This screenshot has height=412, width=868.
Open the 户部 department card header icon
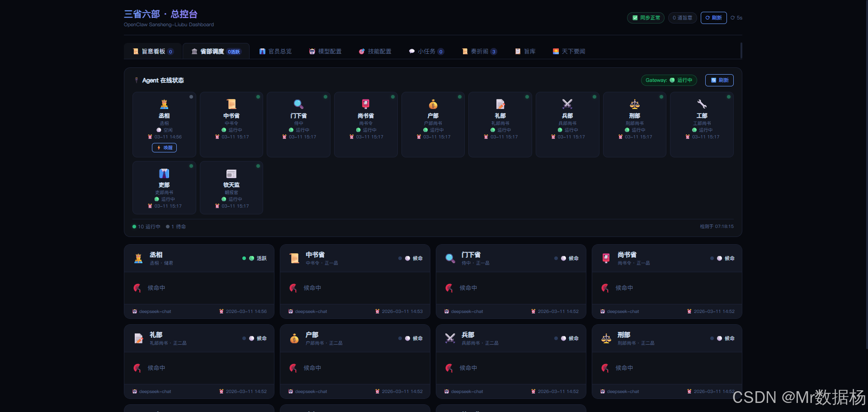pos(294,338)
